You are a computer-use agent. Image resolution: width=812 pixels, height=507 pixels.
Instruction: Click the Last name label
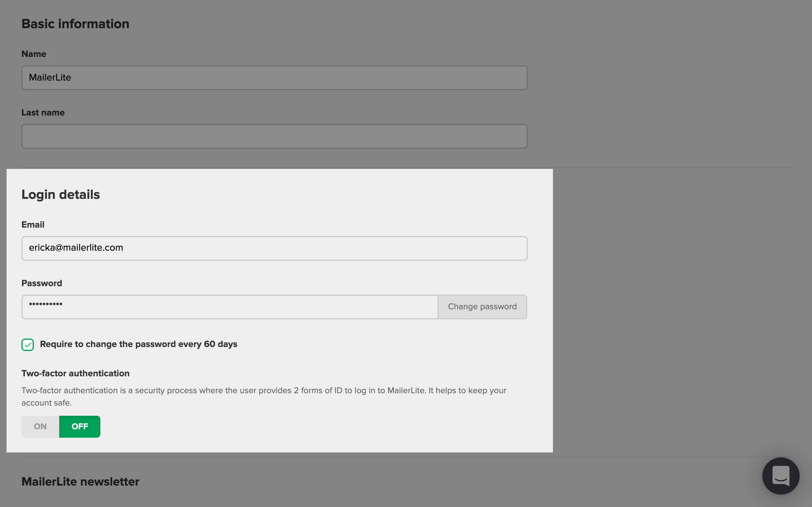[x=43, y=113]
